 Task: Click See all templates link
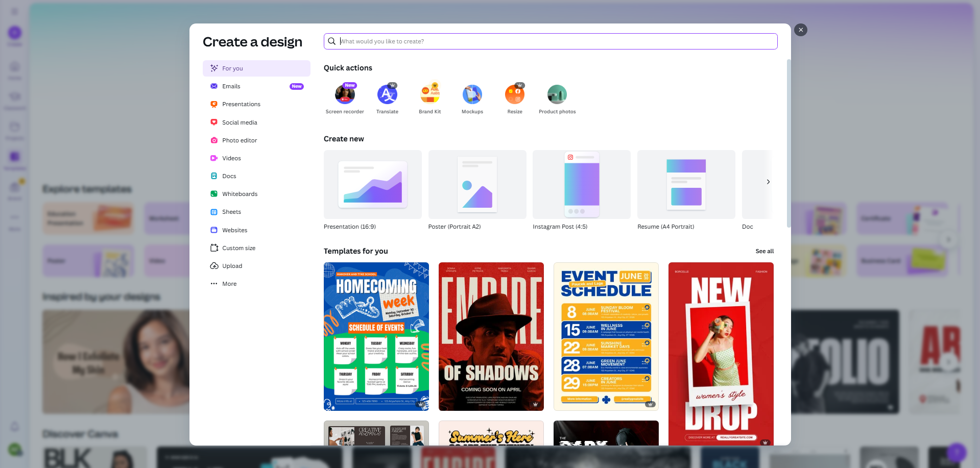[x=764, y=251]
